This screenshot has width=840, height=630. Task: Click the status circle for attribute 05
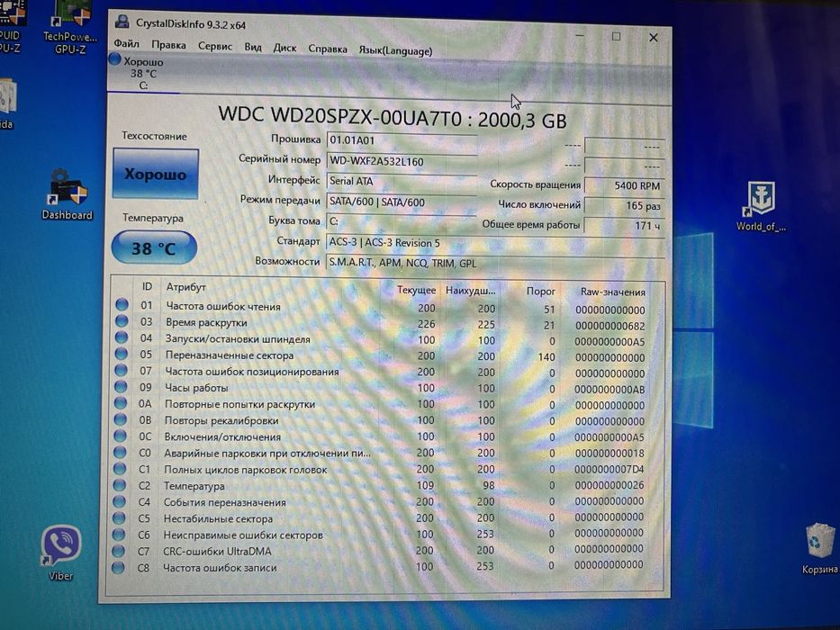[121, 354]
